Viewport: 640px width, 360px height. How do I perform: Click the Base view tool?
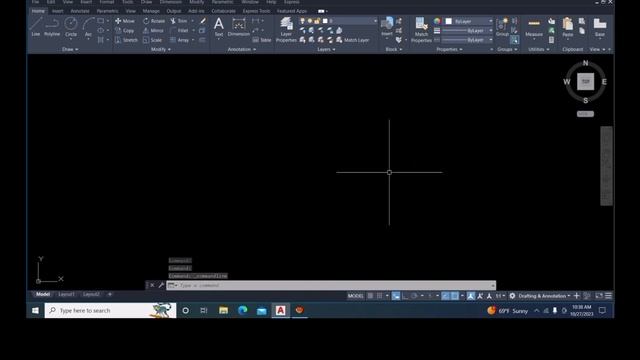pyautogui.click(x=600, y=27)
